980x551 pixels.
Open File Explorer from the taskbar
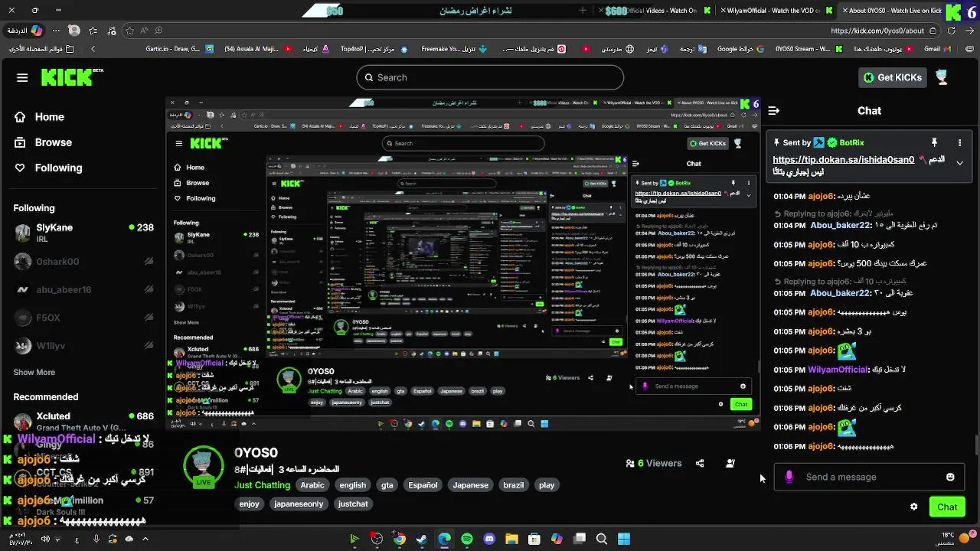pos(511,539)
